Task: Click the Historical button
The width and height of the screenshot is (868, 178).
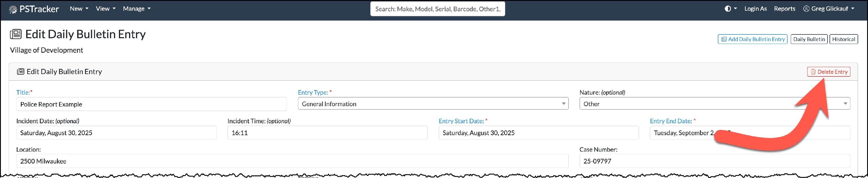Action: (x=844, y=39)
